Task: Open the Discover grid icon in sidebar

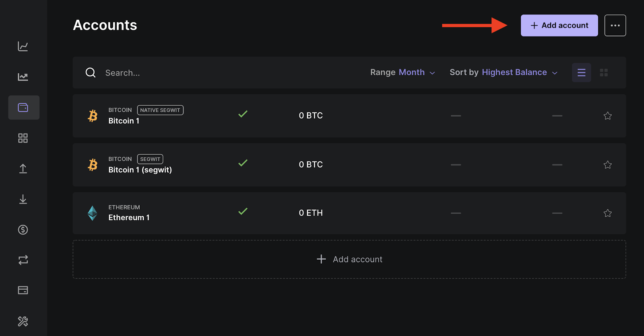Action: point(23,138)
